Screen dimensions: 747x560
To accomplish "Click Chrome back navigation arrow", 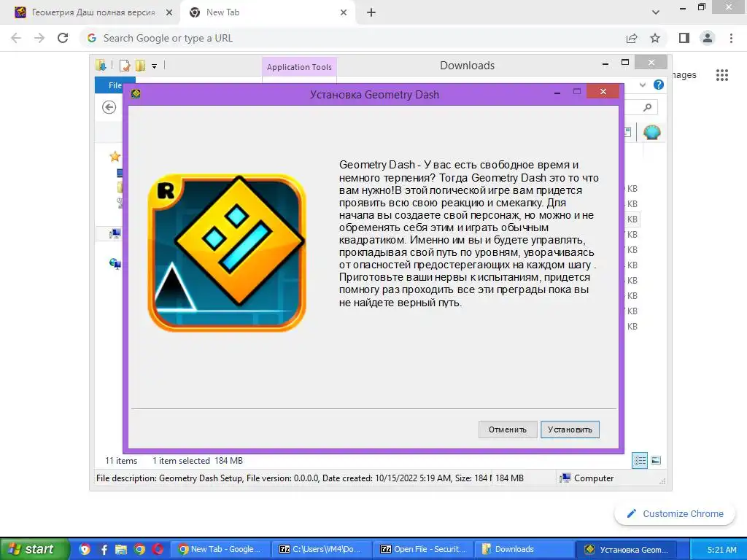I will pyautogui.click(x=16, y=38).
